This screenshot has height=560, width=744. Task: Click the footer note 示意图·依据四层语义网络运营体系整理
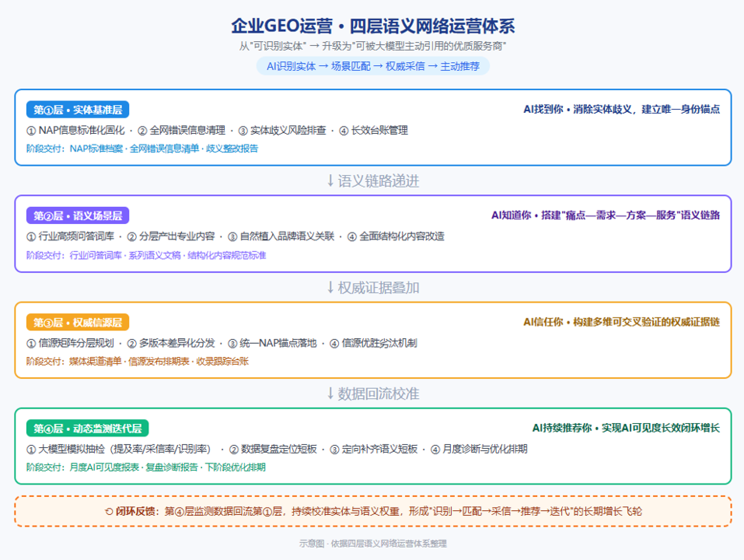tap(373, 544)
